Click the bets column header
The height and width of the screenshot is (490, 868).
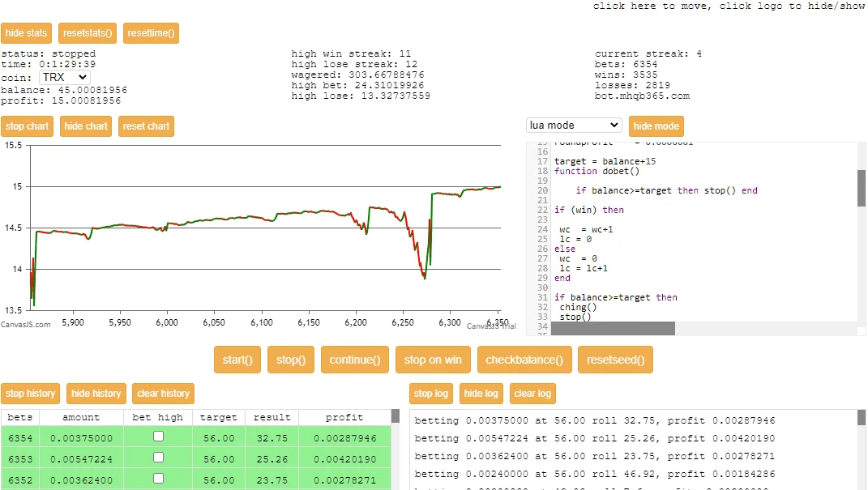point(20,418)
